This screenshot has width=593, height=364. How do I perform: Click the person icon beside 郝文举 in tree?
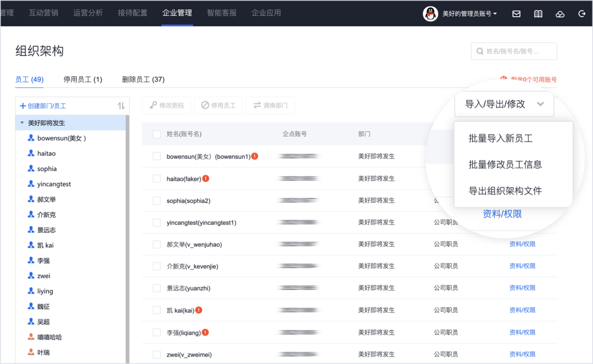(x=31, y=199)
